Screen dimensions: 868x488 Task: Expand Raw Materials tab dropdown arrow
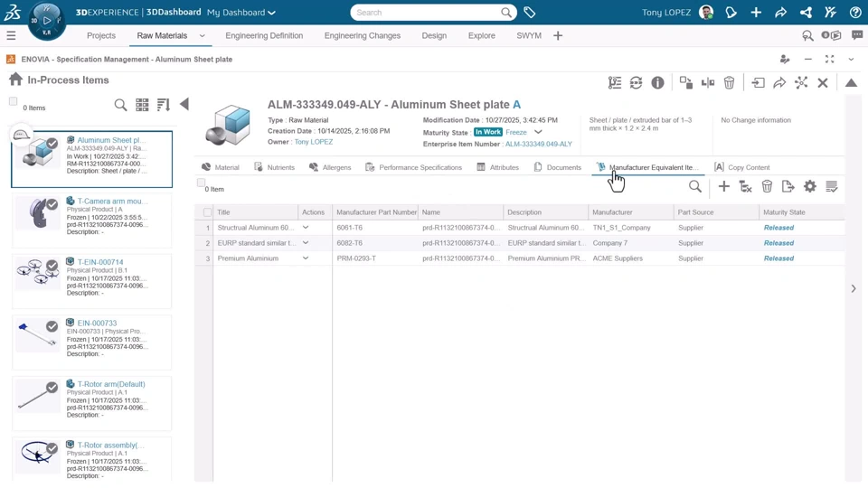tap(202, 36)
